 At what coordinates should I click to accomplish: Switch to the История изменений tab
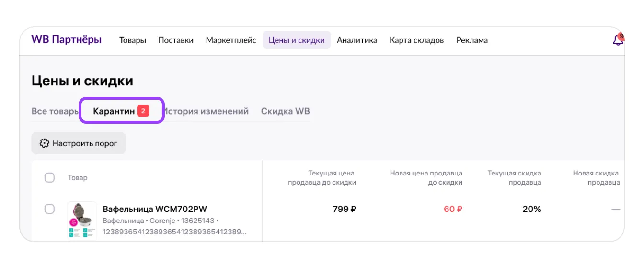coord(206,111)
